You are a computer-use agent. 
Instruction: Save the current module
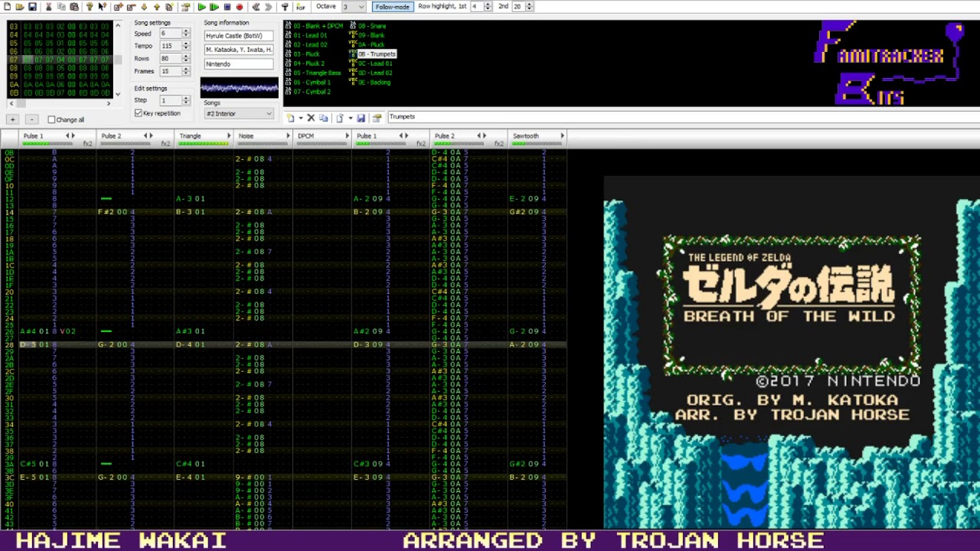(32, 7)
